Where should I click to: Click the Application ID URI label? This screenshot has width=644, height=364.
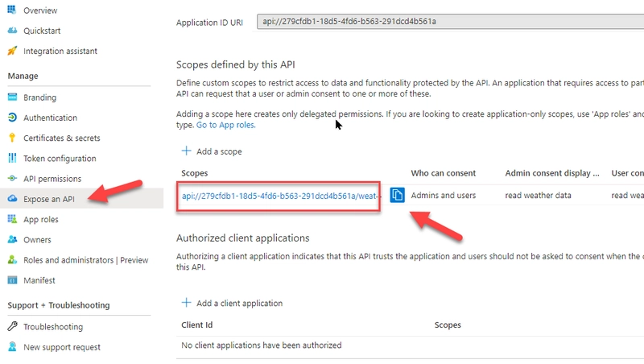pos(209,23)
